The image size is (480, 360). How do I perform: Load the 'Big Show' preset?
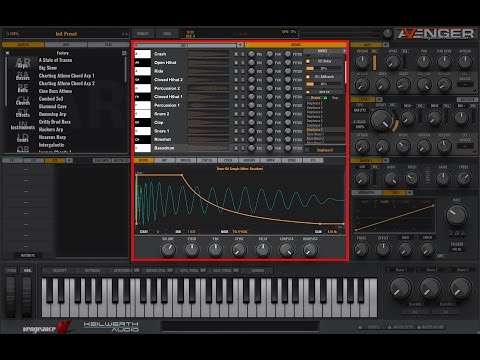[48, 68]
